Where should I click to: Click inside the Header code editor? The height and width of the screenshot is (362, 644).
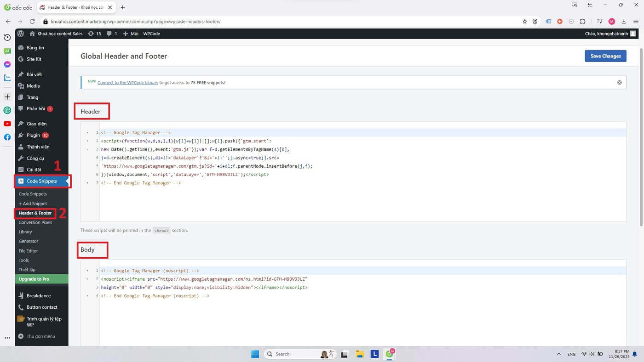(x=362, y=172)
